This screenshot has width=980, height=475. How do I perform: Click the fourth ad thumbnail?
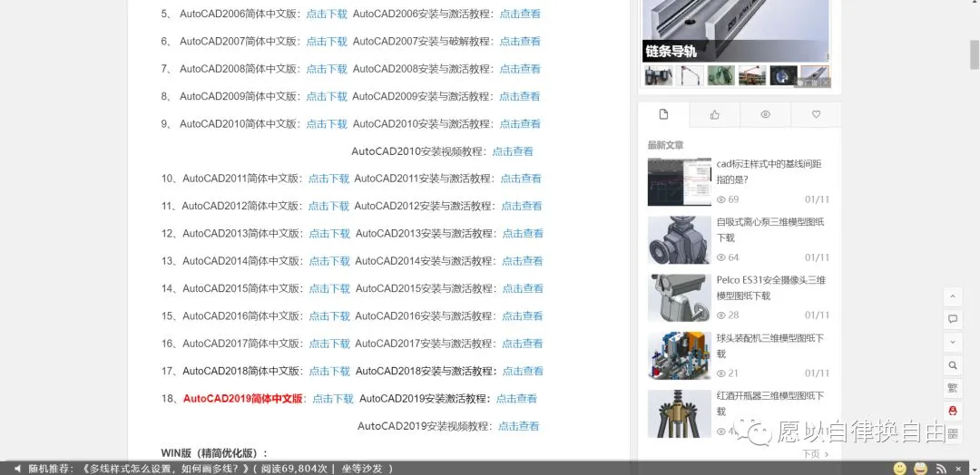(752, 75)
